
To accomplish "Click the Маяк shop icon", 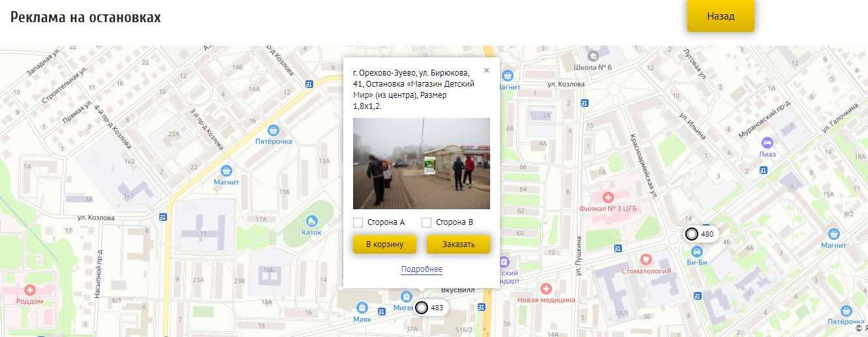I will (x=362, y=308).
